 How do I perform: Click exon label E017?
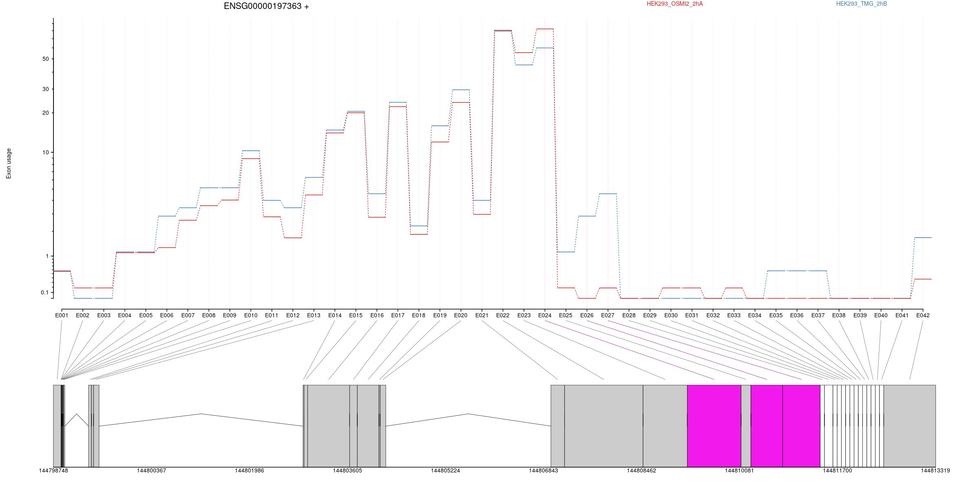(398, 315)
